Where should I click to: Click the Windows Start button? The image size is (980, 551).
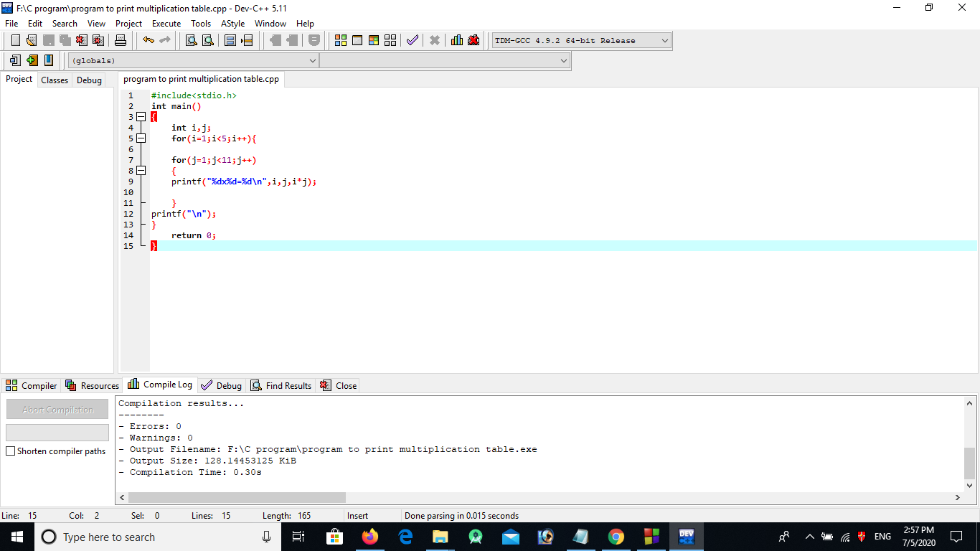(17, 537)
